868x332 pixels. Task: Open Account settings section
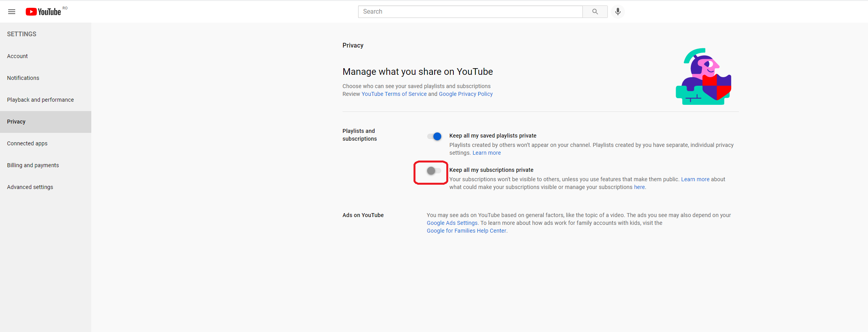point(18,56)
